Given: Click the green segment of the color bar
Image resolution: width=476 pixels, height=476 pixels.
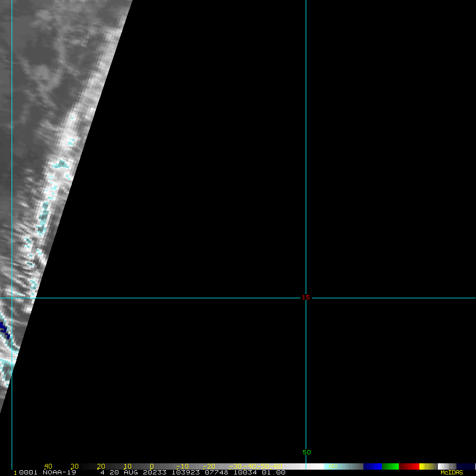Looking at the screenshot, I should pos(390,466).
